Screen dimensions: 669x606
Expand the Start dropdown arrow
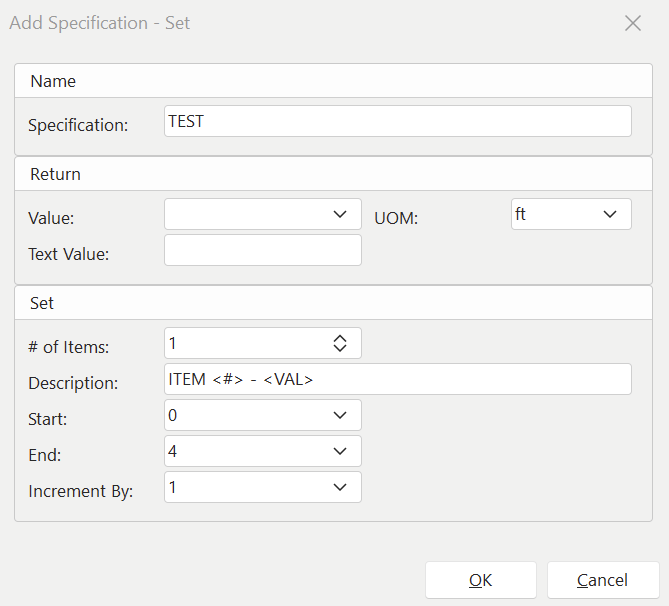pyautogui.click(x=339, y=415)
